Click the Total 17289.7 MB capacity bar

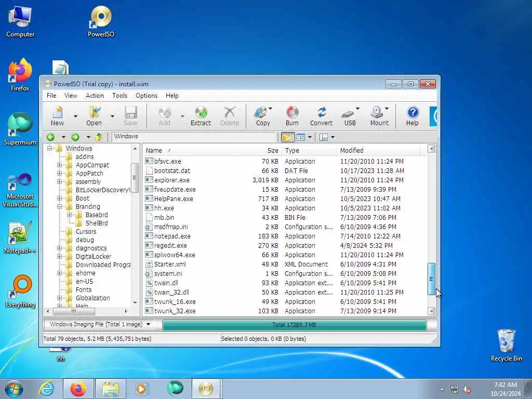pos(294,325)
